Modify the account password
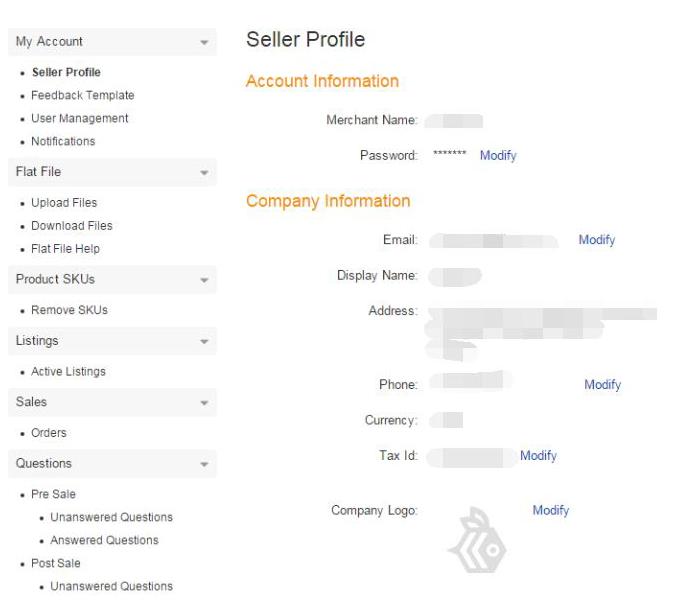695x615 pixels. pos(498,155)
